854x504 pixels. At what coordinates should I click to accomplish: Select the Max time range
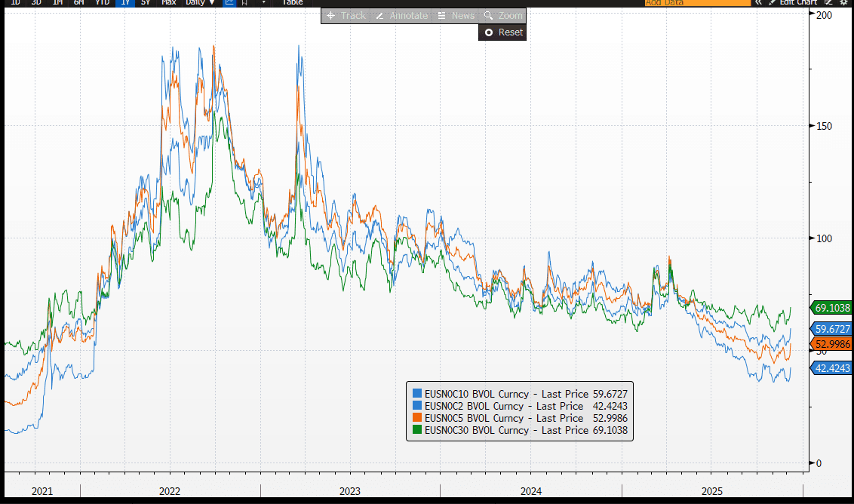click(x=169, y=2)
